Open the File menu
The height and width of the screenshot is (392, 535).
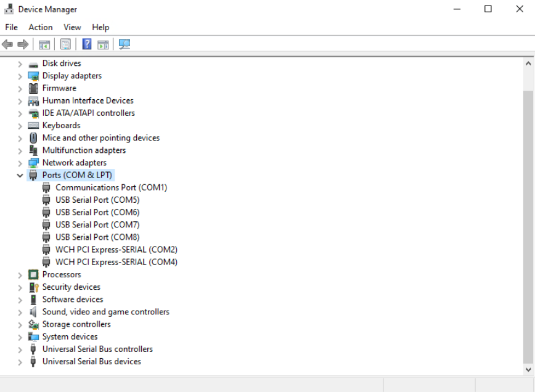(12, 27)
